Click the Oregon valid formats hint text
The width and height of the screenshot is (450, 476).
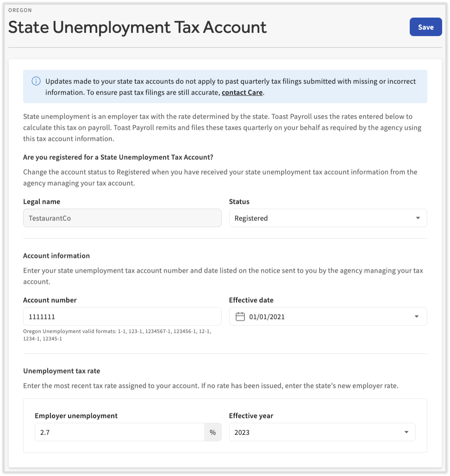117,335
